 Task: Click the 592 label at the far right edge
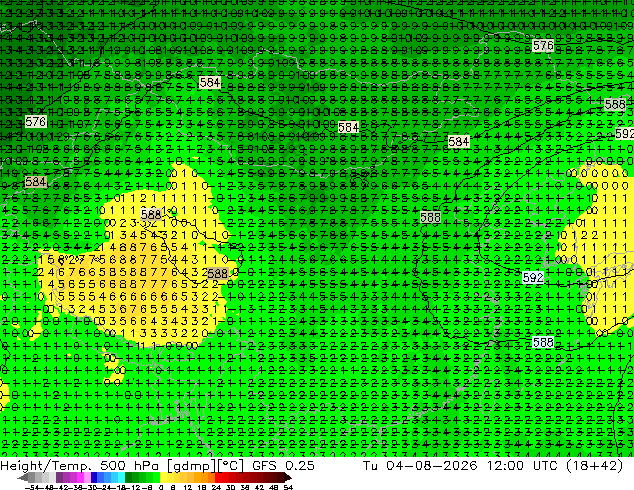[x=625, y=133]
